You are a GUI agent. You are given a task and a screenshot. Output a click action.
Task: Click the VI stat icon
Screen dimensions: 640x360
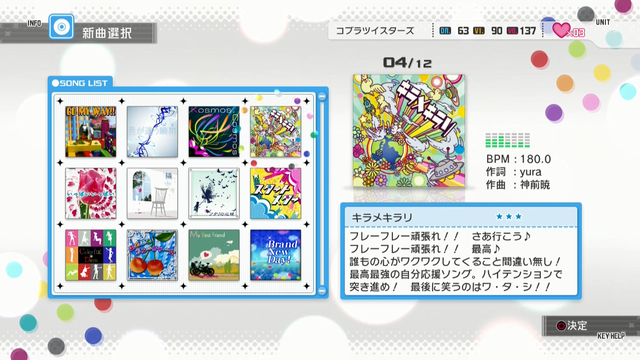click(x=479, y=31)
